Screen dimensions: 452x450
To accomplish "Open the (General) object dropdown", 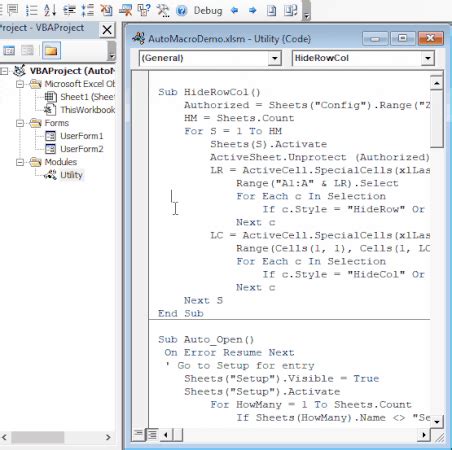I will click(x=210, y=58).
